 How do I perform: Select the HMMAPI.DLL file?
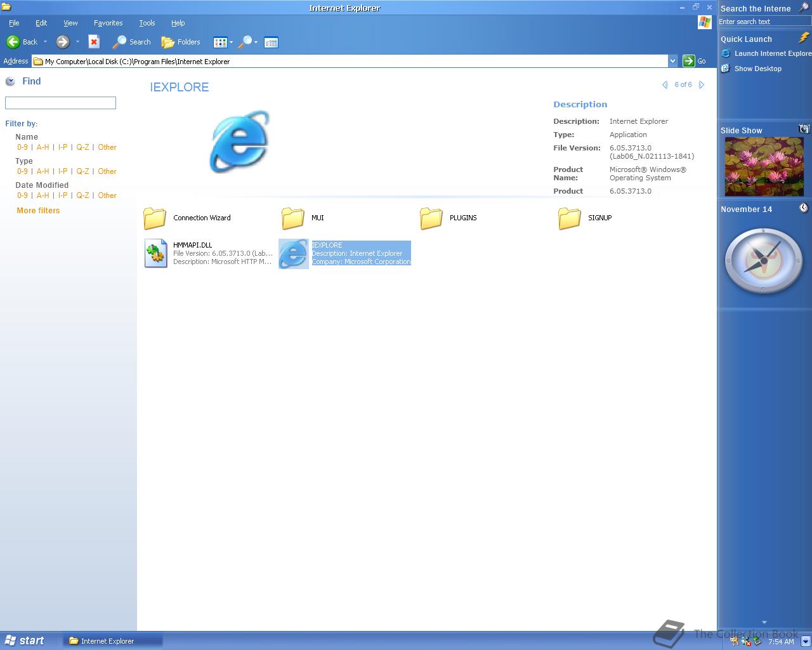coord(208,253)
